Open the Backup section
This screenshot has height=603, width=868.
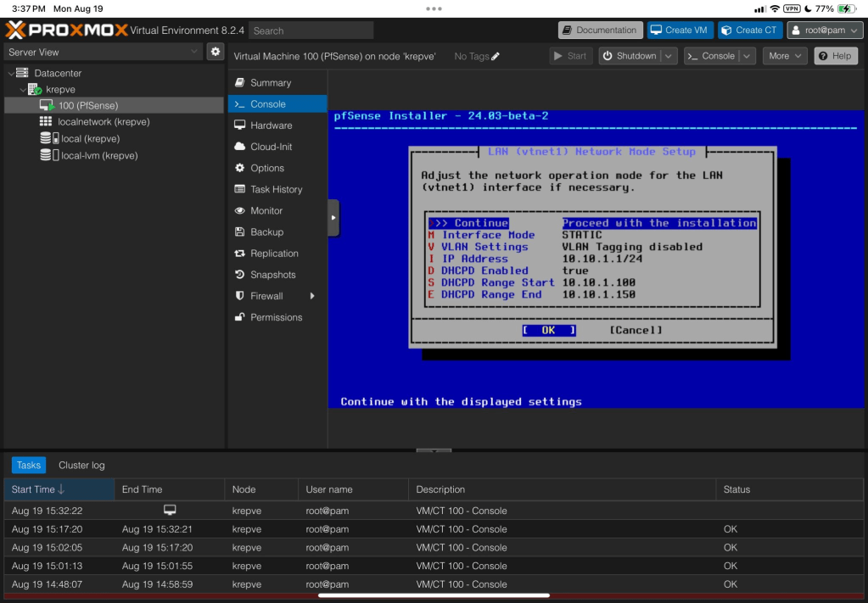point(266,232)
